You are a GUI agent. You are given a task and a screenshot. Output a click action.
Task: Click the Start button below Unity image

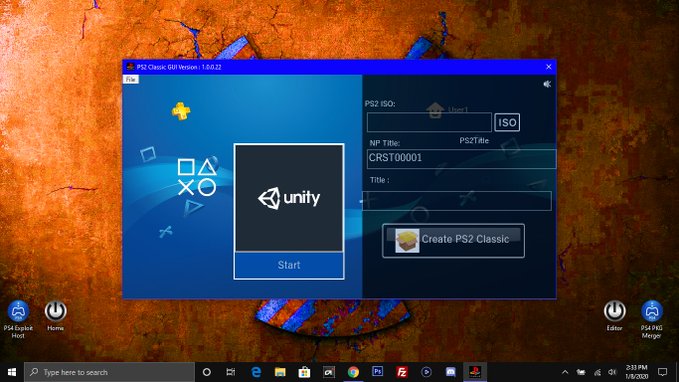click(x=289, y=265)
